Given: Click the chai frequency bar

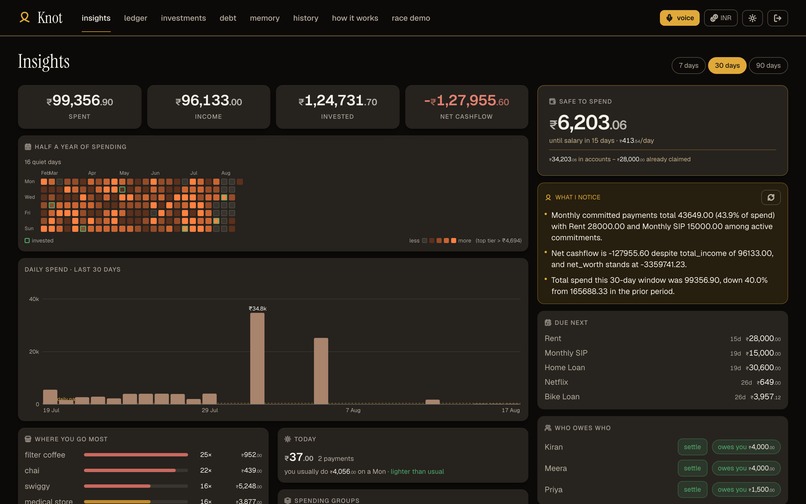Looking at the screenshot, I should coord(136,470).
